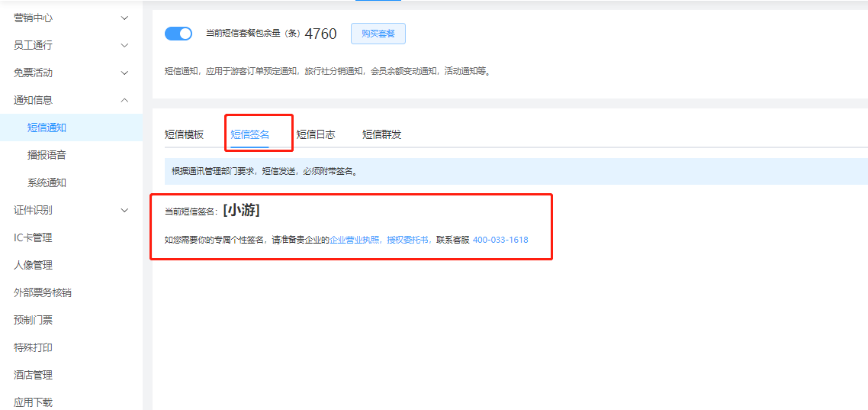Viewport: 868px width, 410px height.
Task: Open 人像管理 in the sidebar
Action: point(33,265)
